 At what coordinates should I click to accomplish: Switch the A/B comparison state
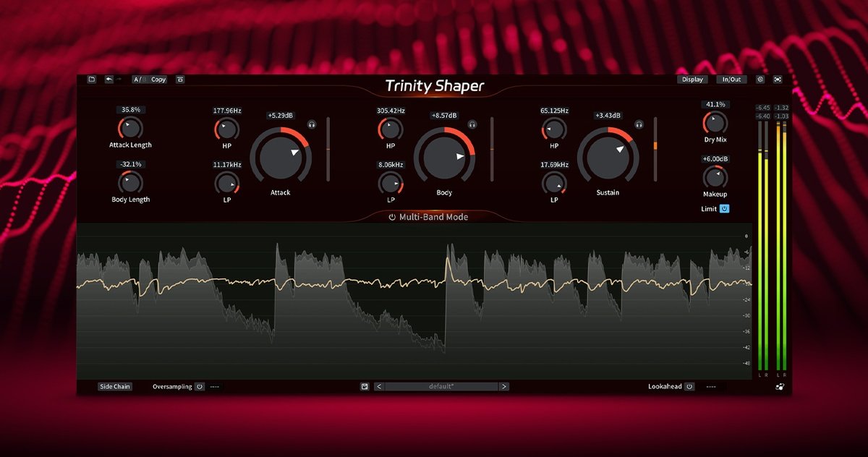click(139, 80)
